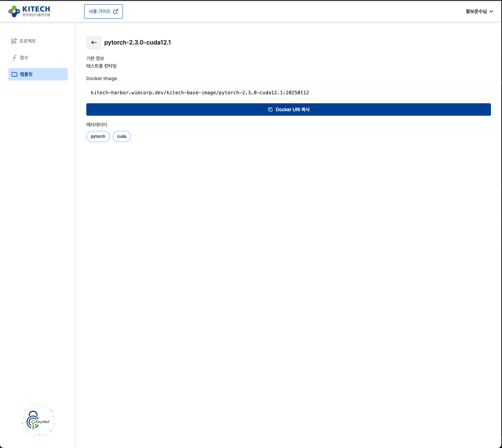Click the 템플릿 folder icon

[x=15, y=74]
